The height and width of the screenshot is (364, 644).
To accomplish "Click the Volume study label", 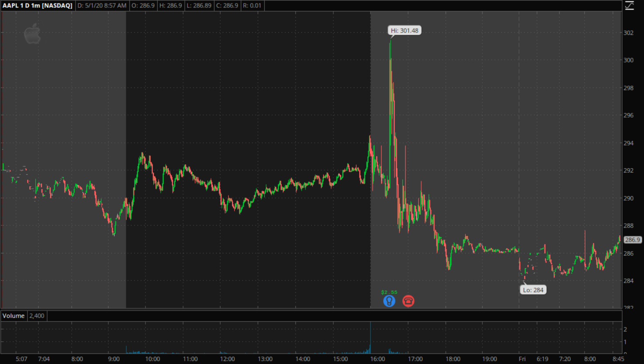I will (14, 315).
